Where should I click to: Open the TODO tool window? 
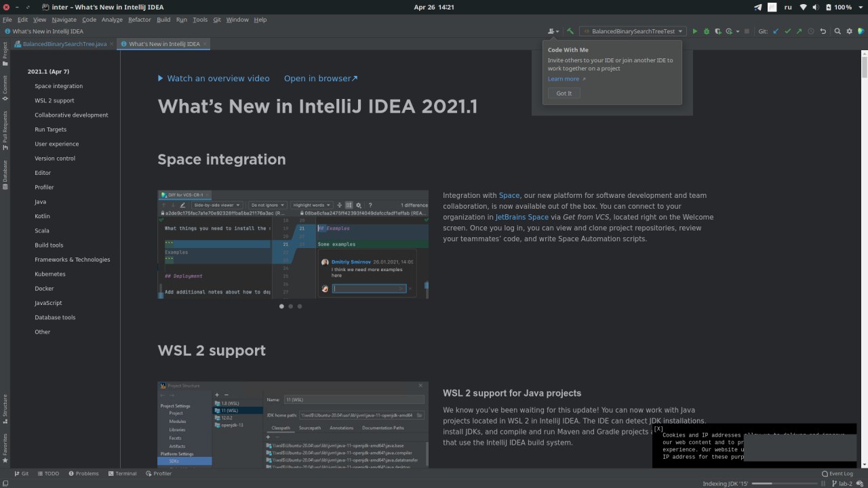(x=48, y=474)
